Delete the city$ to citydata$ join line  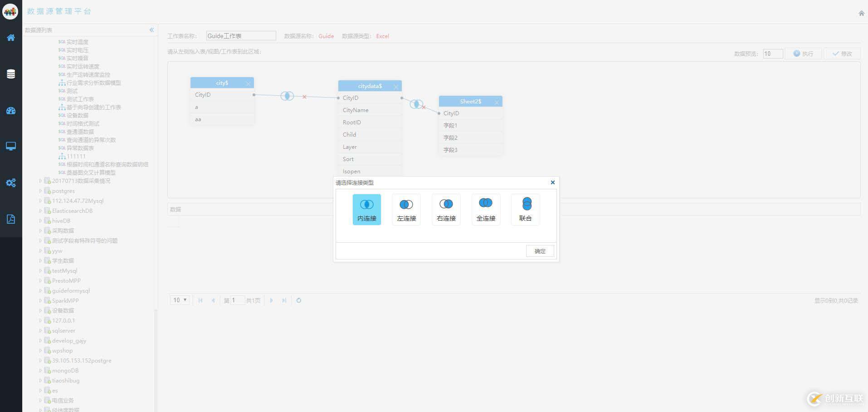pyautogui.click(x=304, y=97)
